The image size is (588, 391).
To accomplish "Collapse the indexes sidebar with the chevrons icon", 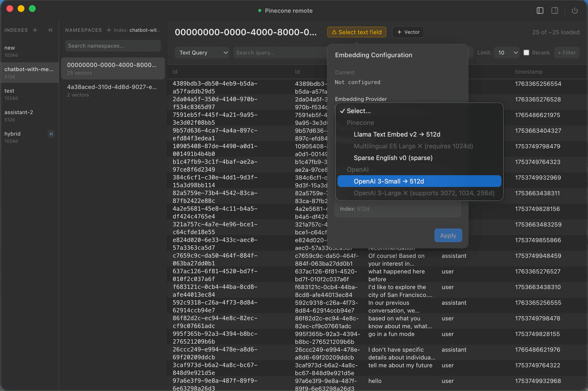I will click(50, 30).
